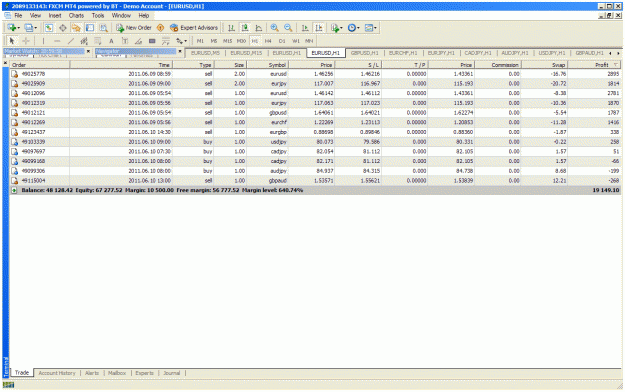Toggle the M15 timeframe button
This screenshot has height=392, width=625.
227,41
